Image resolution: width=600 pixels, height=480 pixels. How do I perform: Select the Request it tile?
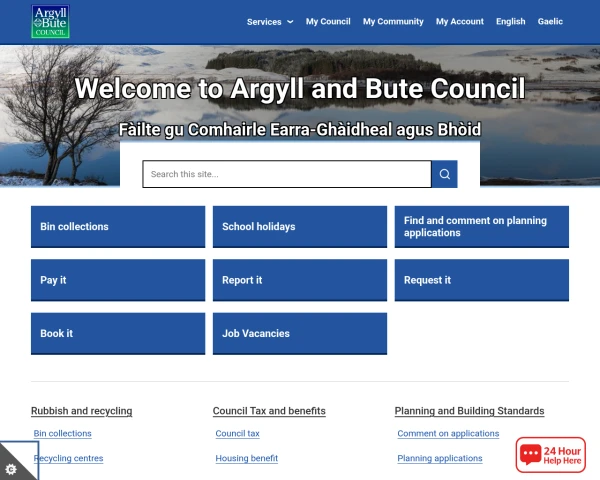point(482,280)
